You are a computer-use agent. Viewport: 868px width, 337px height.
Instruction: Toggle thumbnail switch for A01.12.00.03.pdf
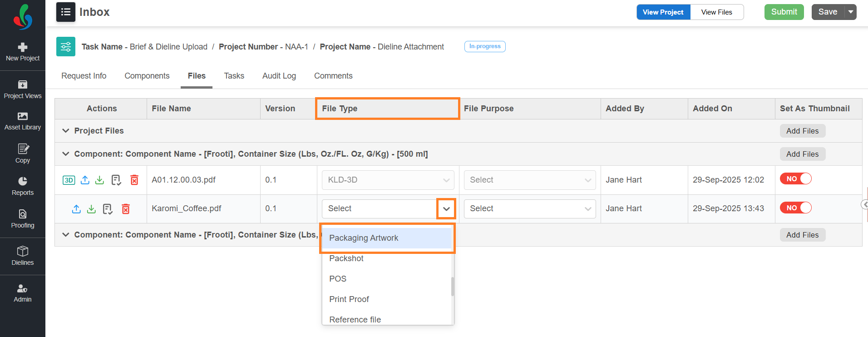pyautogui.click(x=796, y=179)
